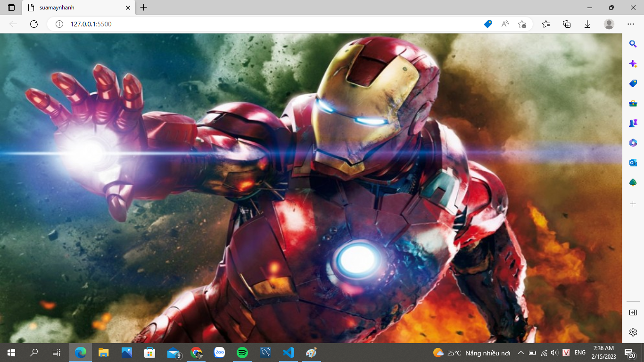Open Downloads in the toolbar

pyautogui.click(x=587, y=24)
